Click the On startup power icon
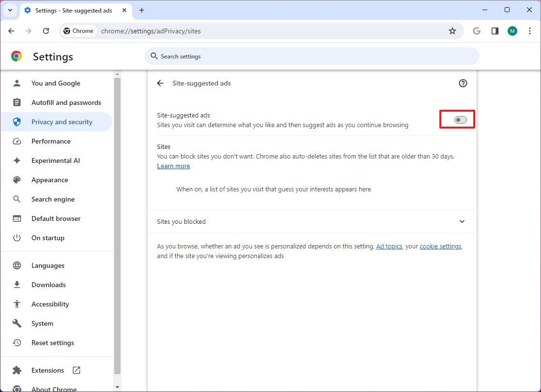541x392 pixels. pyautogui.click(x=16, y=238)
